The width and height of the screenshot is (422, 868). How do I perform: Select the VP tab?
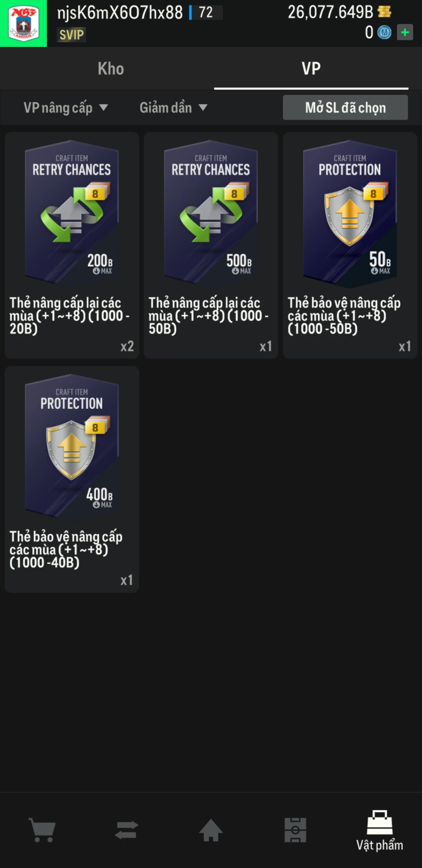tap(311, 69)
